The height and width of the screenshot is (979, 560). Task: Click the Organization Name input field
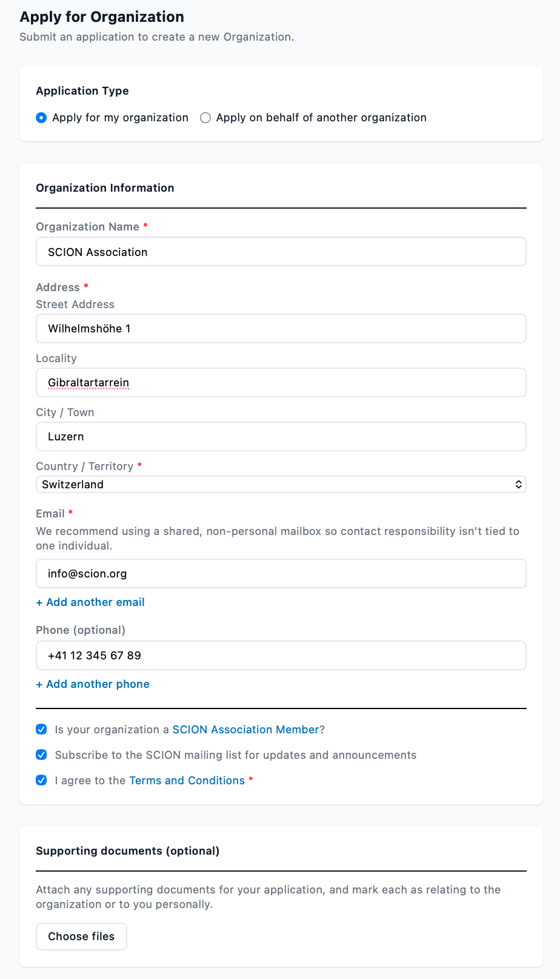(x=281, y=252)
